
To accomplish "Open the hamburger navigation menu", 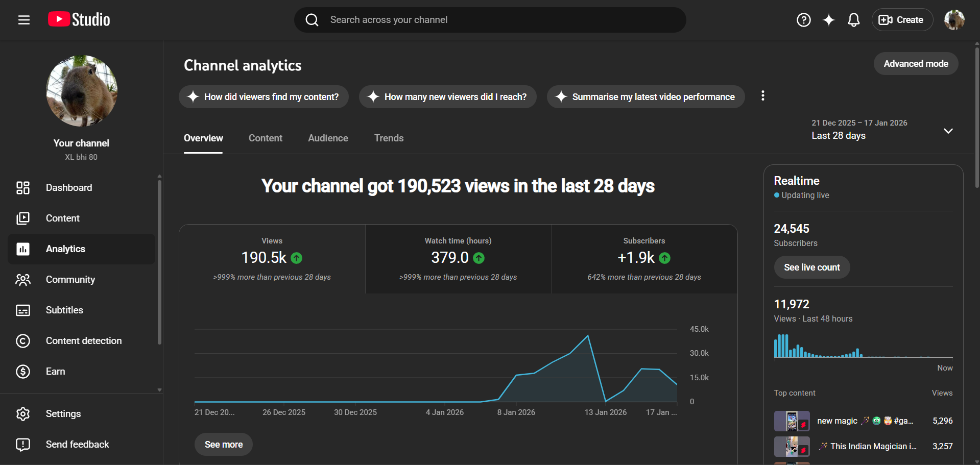I will coord(23,20).
